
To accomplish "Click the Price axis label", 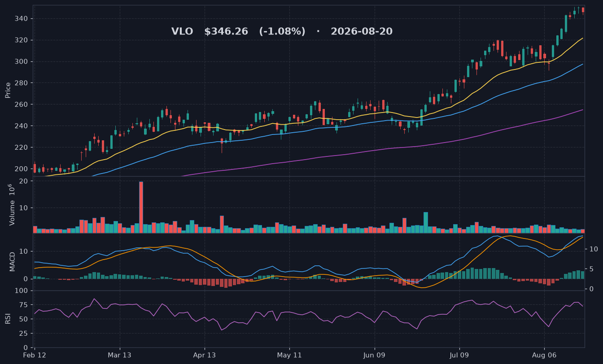I will (x=8, y=90).
